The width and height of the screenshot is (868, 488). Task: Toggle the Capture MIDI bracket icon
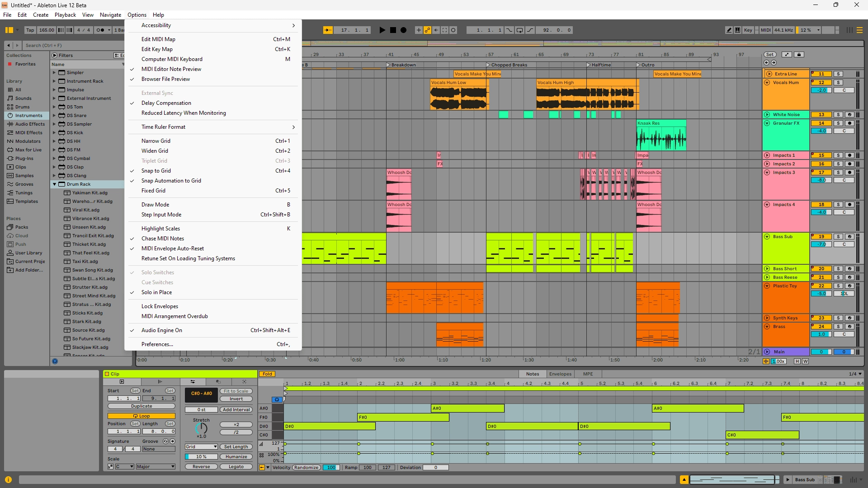(444, 30)
